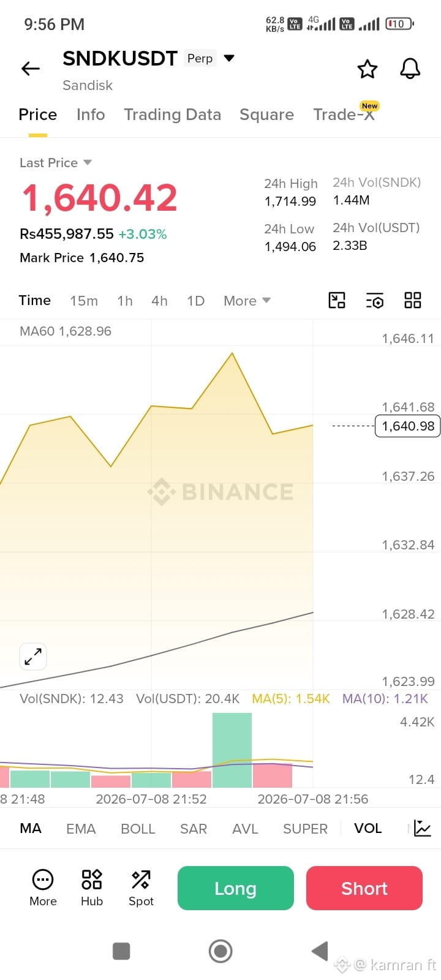Add SNDKUSDT to favorites with star

(367, 69)
